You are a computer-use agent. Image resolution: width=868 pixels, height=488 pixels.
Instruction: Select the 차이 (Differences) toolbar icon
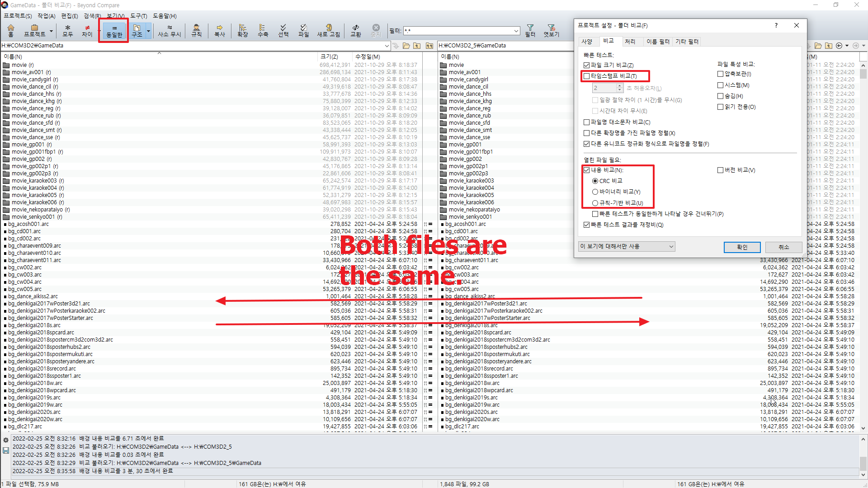point(87,30)
